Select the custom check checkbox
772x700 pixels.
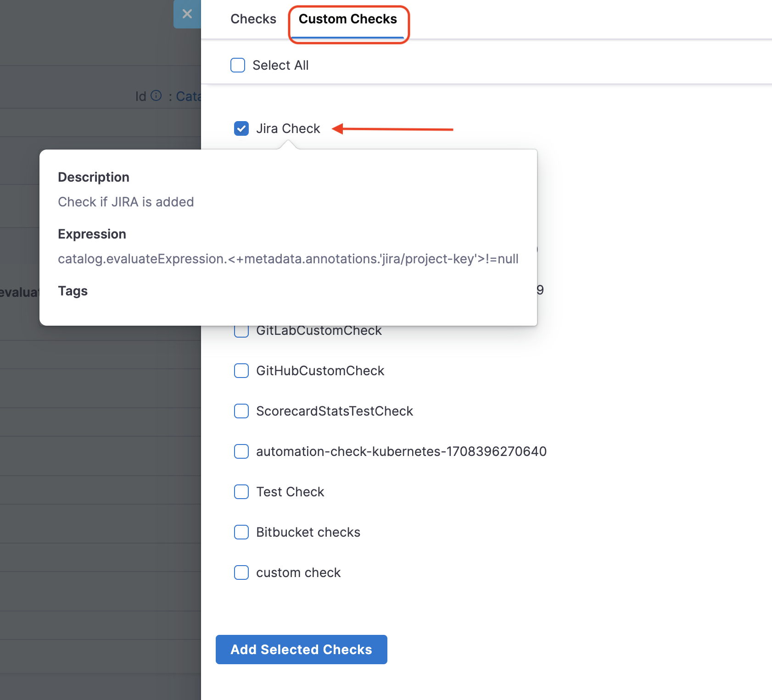point(241,572)
